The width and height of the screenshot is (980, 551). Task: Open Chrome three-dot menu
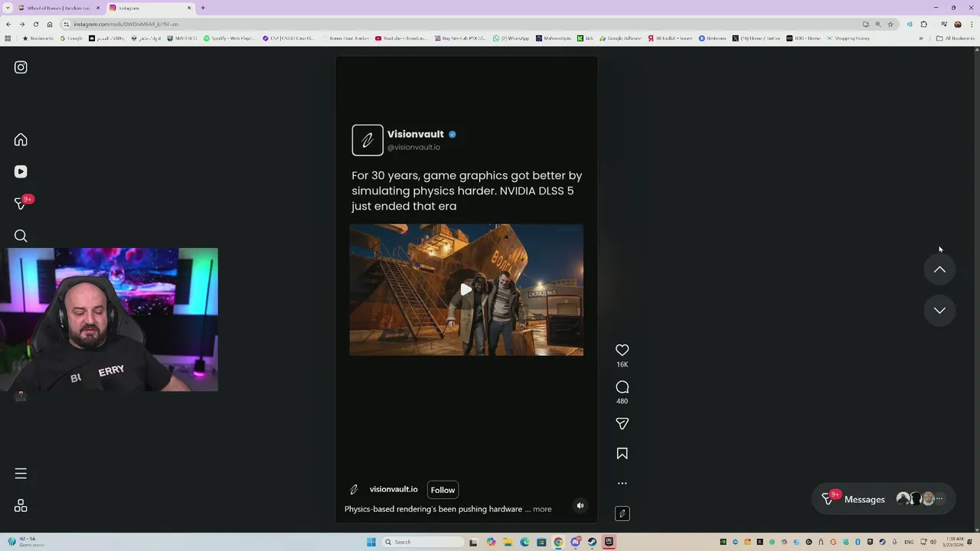point(972,24)
